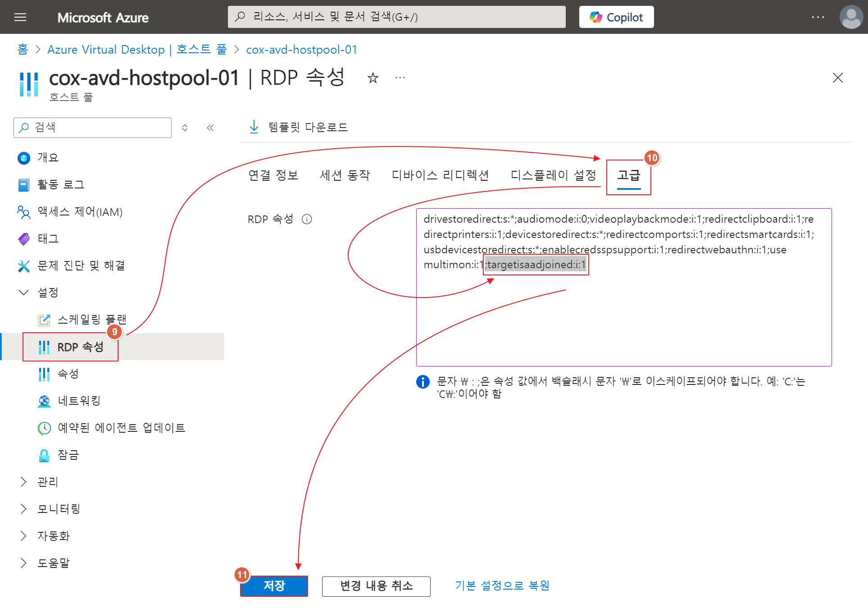868x613 pixels.
Task: Open the user account avatar
Action: click(851, 17)
